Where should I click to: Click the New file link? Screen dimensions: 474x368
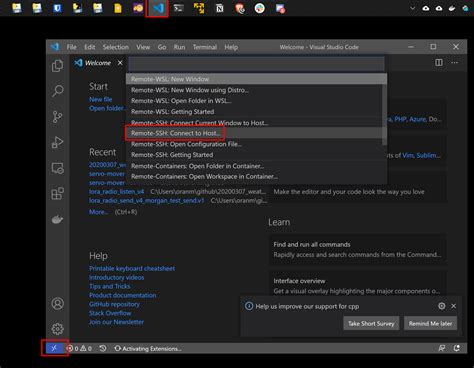point(100,99)
